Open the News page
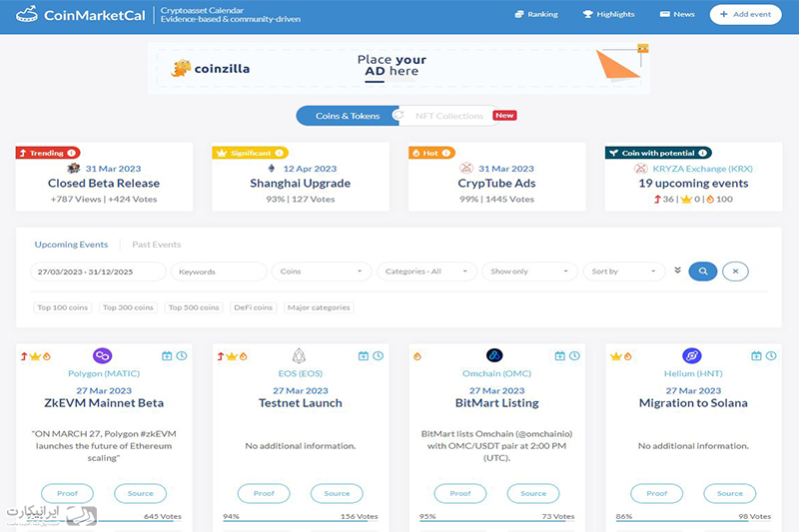 pos(677,14)
